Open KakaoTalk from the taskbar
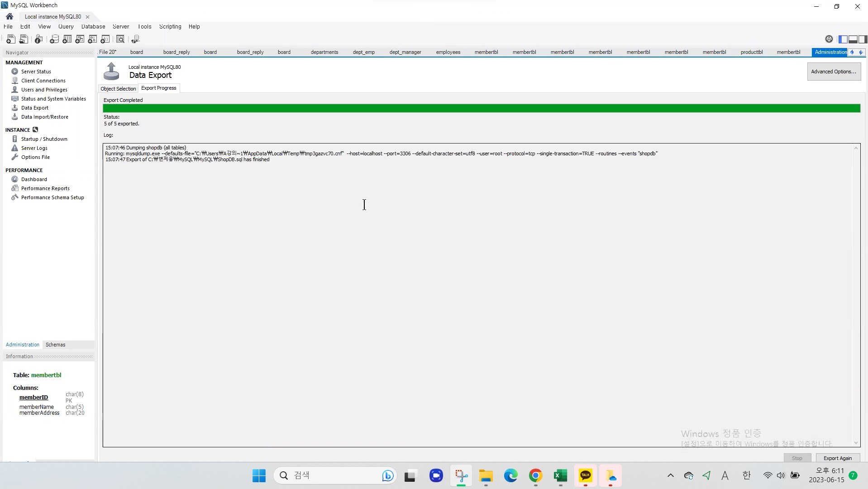Screen dimensions: 868x489 tap(586, 475)
